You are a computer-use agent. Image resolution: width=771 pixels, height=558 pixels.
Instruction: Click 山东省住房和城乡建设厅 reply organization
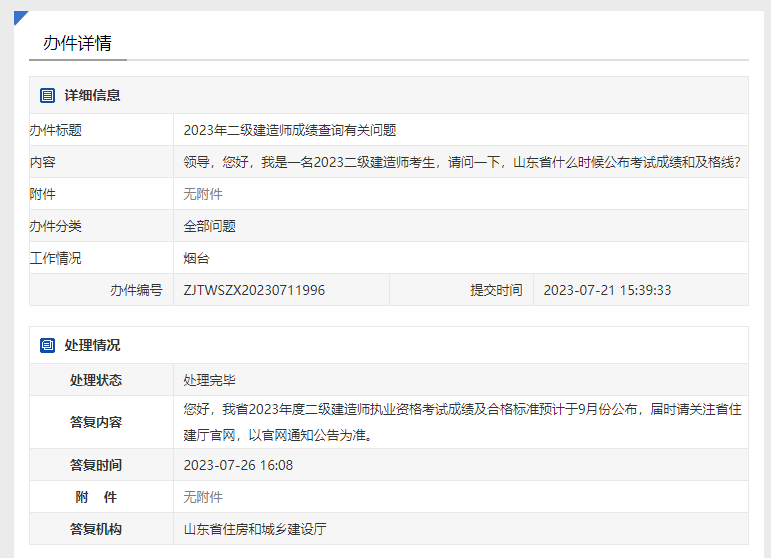coord(255,529)
